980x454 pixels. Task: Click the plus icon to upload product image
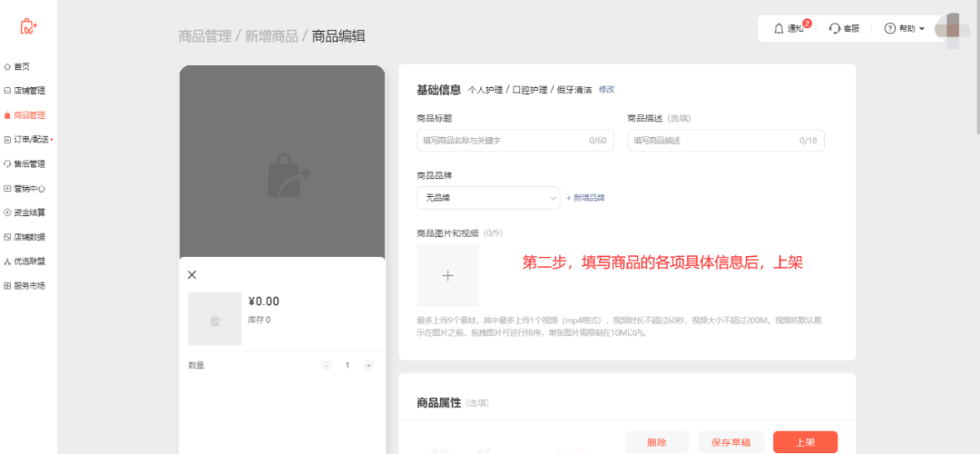(x=447, y=275)
